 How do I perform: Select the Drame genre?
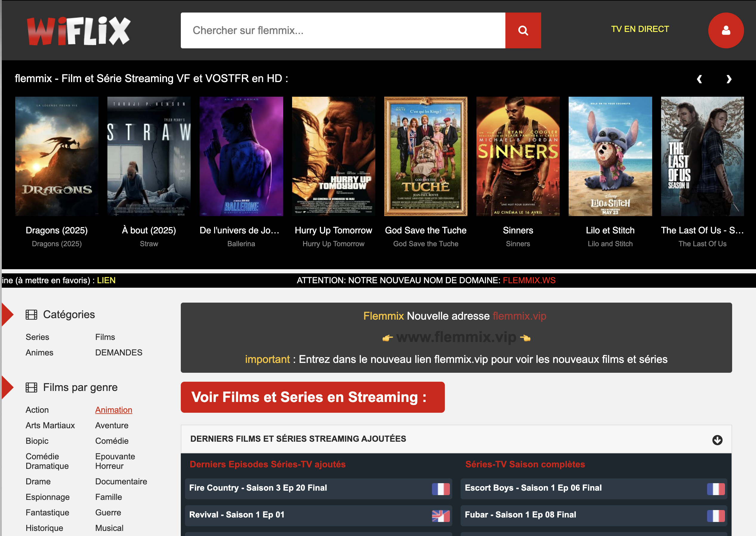[x=38, y=482]
